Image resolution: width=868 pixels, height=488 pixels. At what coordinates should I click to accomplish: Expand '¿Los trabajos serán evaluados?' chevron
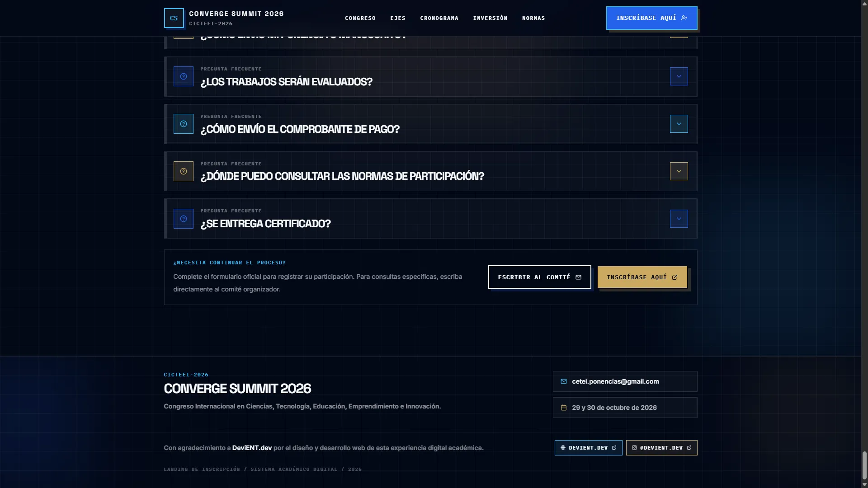[679, 76]
